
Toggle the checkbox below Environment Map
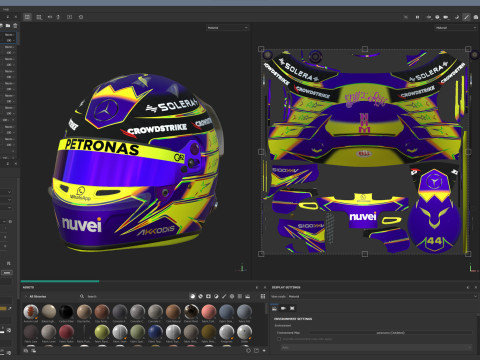pyautogui.click(x=279, y=339)
